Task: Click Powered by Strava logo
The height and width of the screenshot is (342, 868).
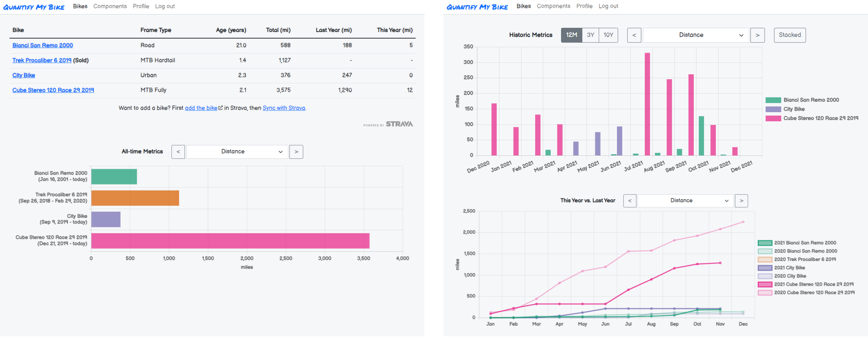Action: [388, 124]
